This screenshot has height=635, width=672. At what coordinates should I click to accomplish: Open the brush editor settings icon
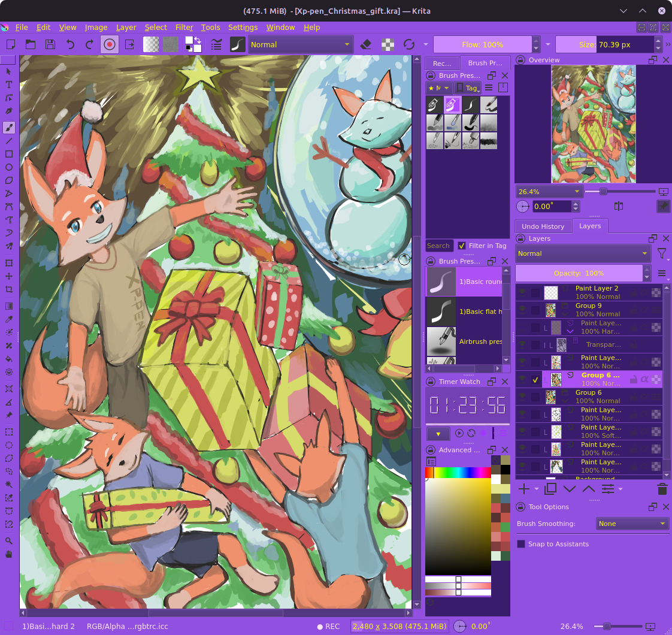pos(216,44)
